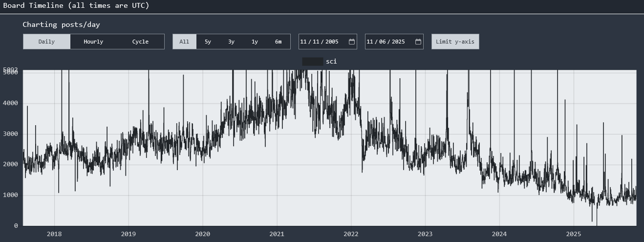Click the month segment of start date
Viewport: 644px width, 242px height.
(303, 42)
